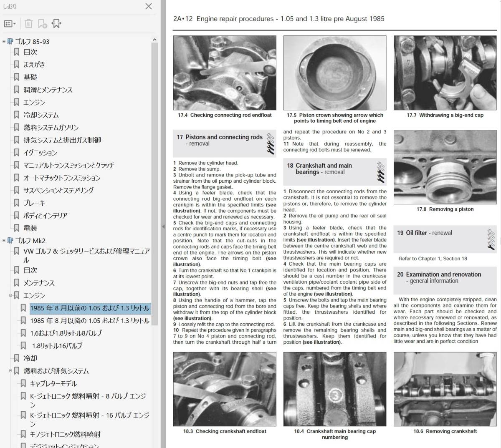Open the マニュアルトランスミッションとクラッチ bookmark

[x=69, y=165]
